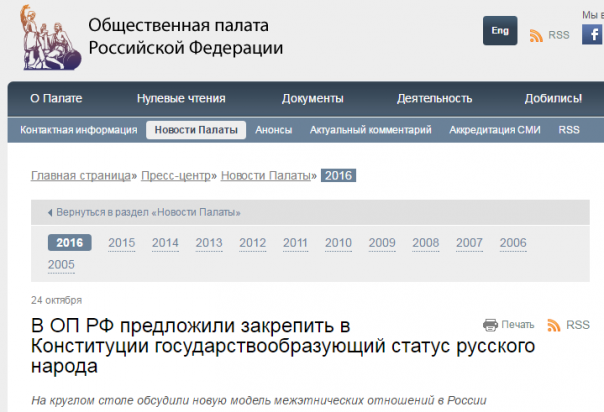This screenshot has height=412, width=604.
Task: Open Актуальный комментарий submenu item
Action: tap(371, 130)
